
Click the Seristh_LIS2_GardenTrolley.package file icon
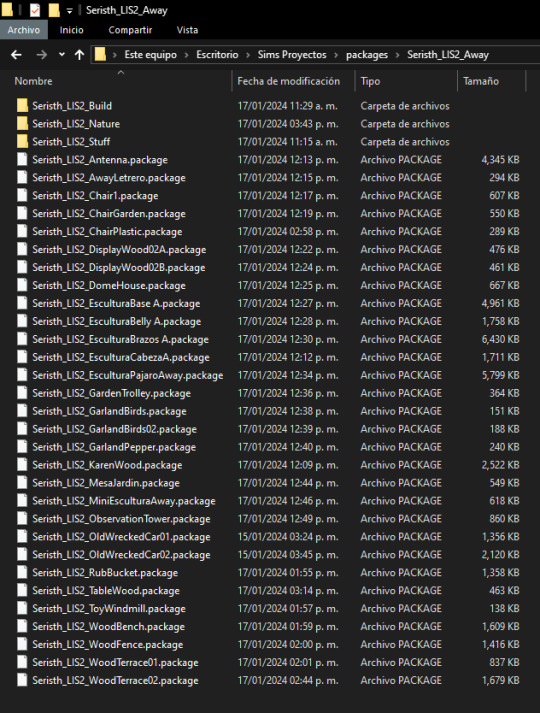22,393
